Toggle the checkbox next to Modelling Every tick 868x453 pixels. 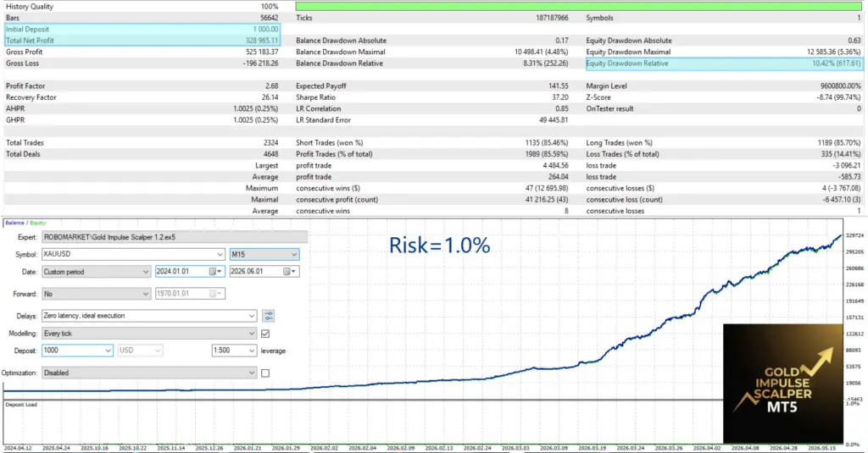click(265, 334)
